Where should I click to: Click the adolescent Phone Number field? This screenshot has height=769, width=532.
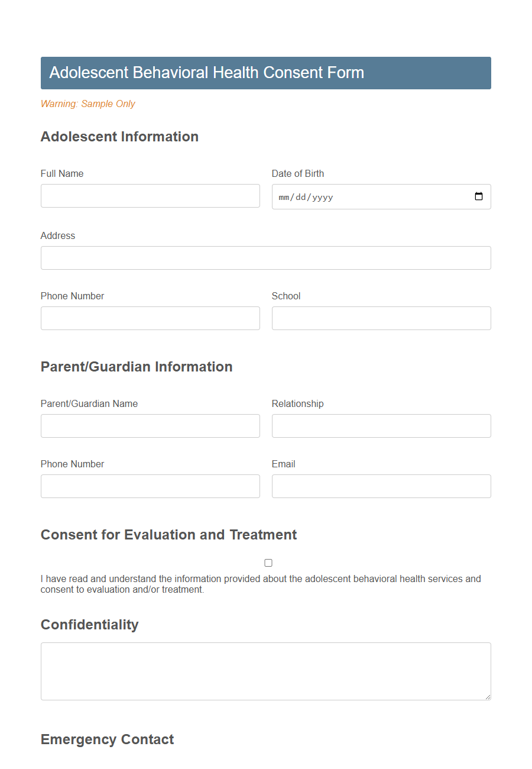click(x=150, y=318)
